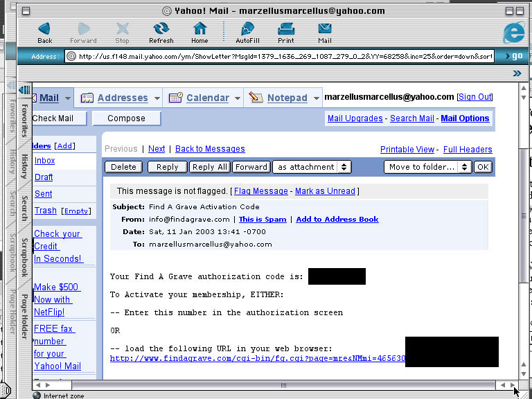532x399 pixels.
Task: Click the horizontal scrollbar thumb
Action: 283,385
